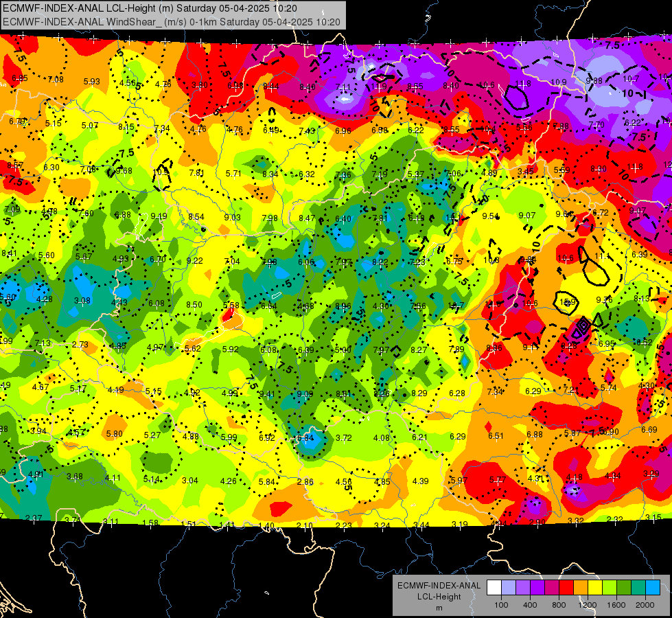The image size is (672, 618).
Task: Click the legend tick label 800
Action: coord(559,605)
